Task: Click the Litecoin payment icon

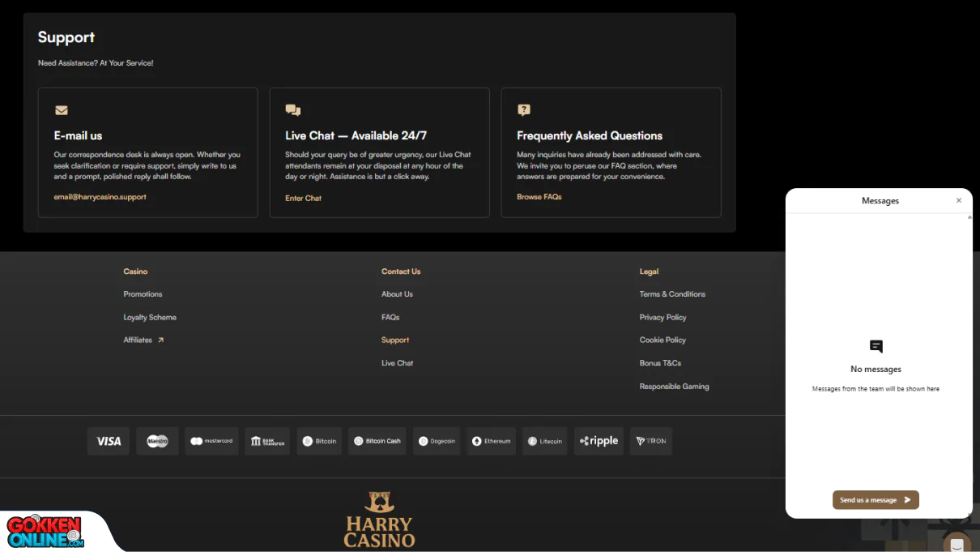Action: (x=544, y=441)
